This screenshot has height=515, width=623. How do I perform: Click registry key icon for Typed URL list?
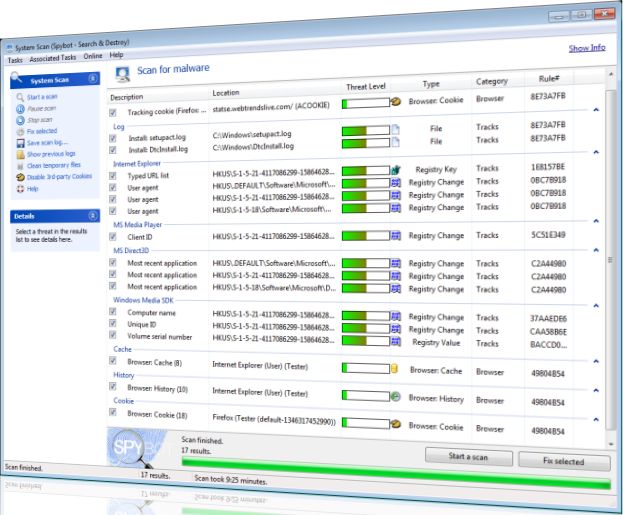click(395, 170)
